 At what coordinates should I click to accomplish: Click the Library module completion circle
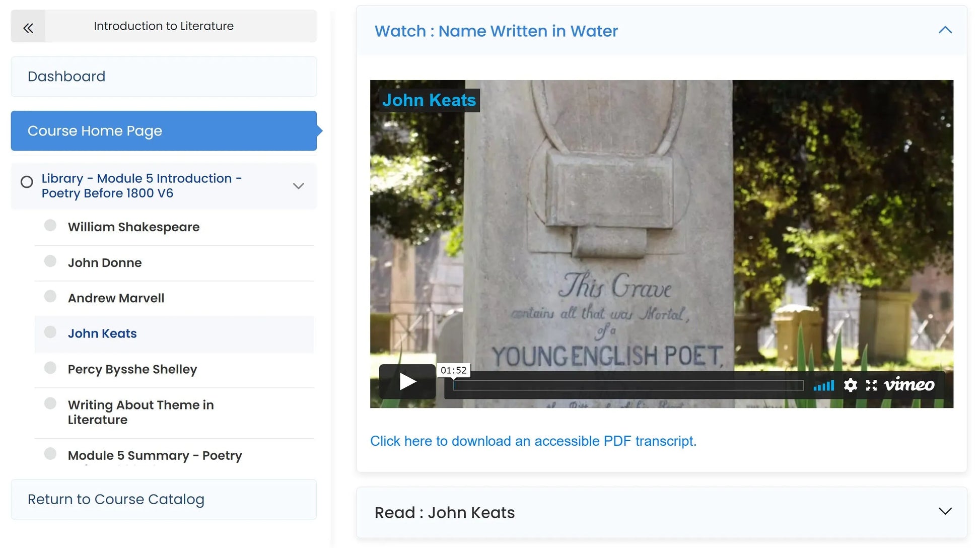(x=27, y=182)
